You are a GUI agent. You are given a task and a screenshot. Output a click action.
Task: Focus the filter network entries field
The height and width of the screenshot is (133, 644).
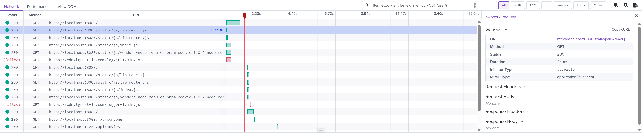[429, 5]
